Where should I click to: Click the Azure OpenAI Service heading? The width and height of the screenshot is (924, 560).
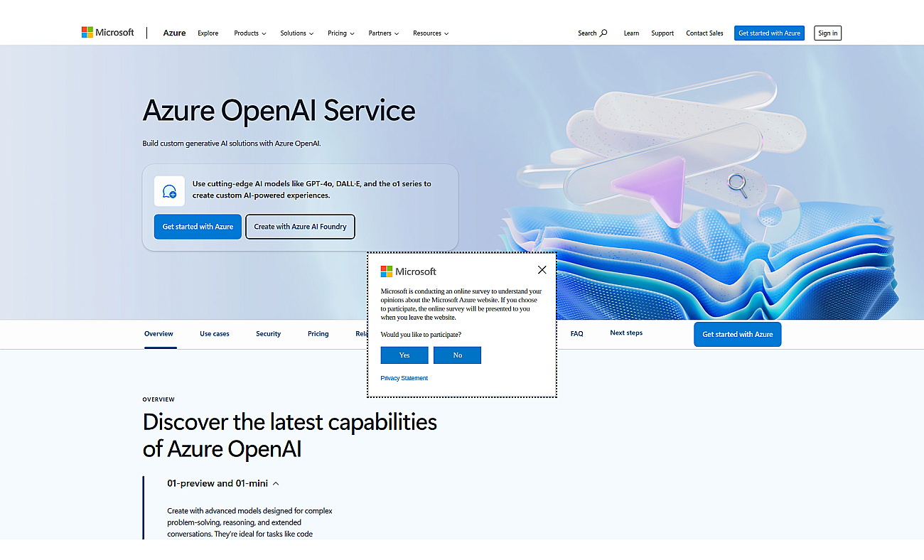(x=279, y=111)
